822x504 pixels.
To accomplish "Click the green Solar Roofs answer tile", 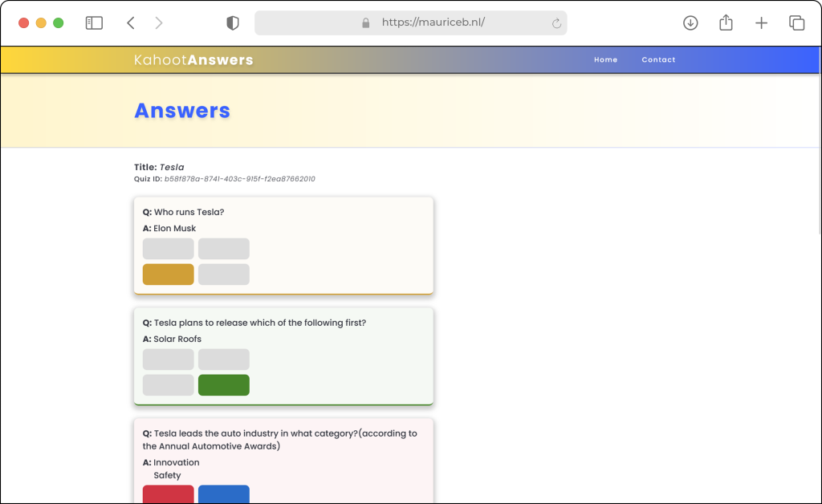I will pos(224,385).
